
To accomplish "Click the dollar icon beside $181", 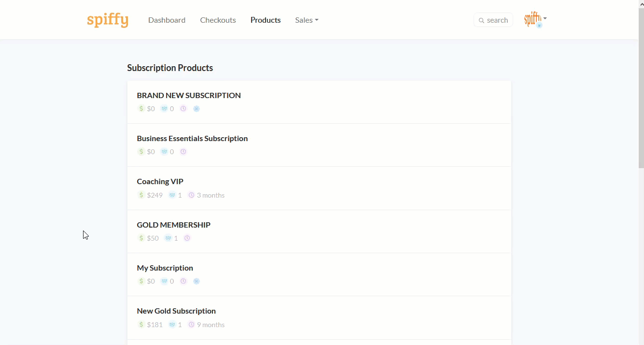I will [141, 325].
